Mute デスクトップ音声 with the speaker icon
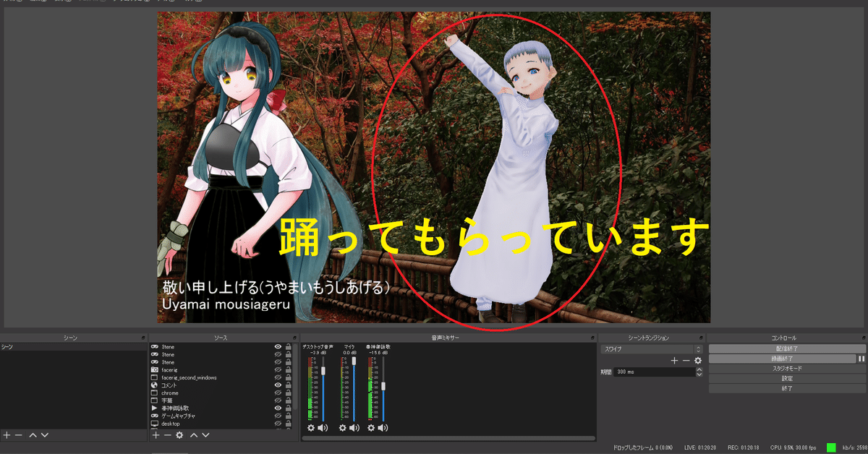This screenshot has width=868, height=454. coord(323,428)
